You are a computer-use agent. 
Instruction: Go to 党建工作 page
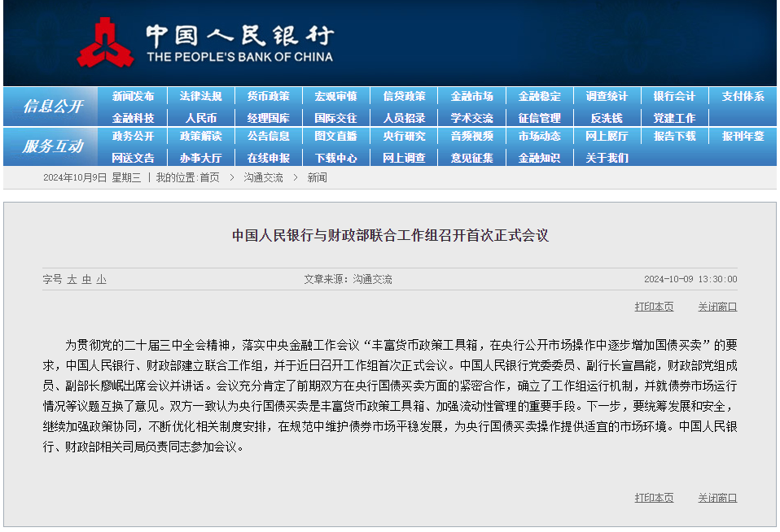coord(674,118)
